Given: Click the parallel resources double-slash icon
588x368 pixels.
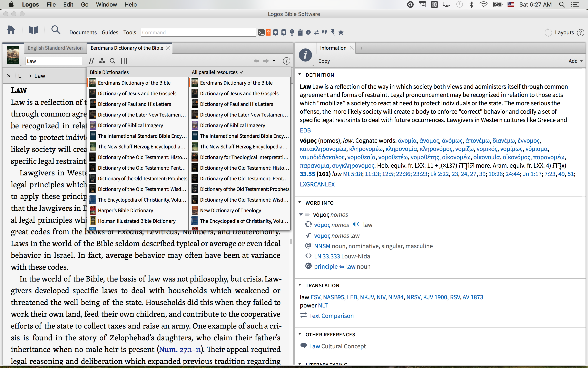Looking at the screenshot, I should pos(91,61).
